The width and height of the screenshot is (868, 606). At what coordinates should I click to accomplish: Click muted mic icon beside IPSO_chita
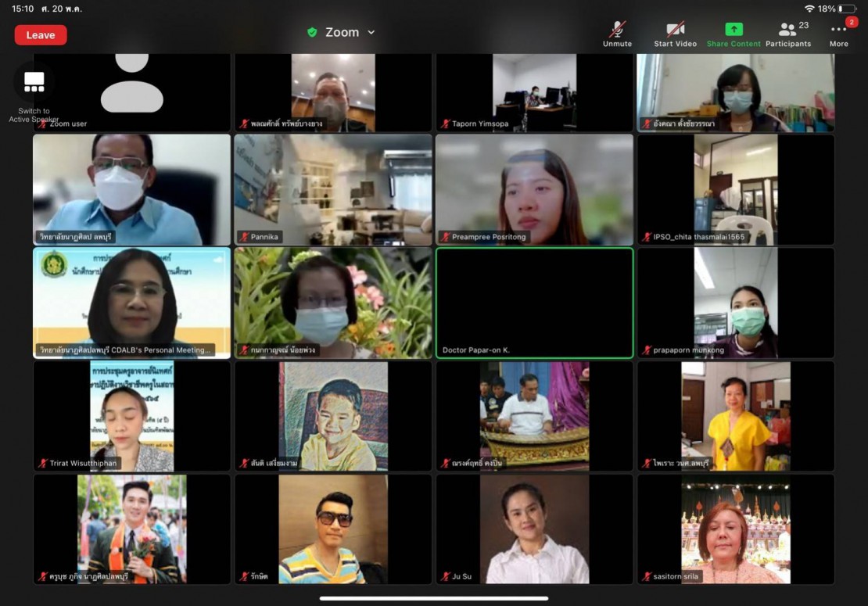(x=647, y=237)
